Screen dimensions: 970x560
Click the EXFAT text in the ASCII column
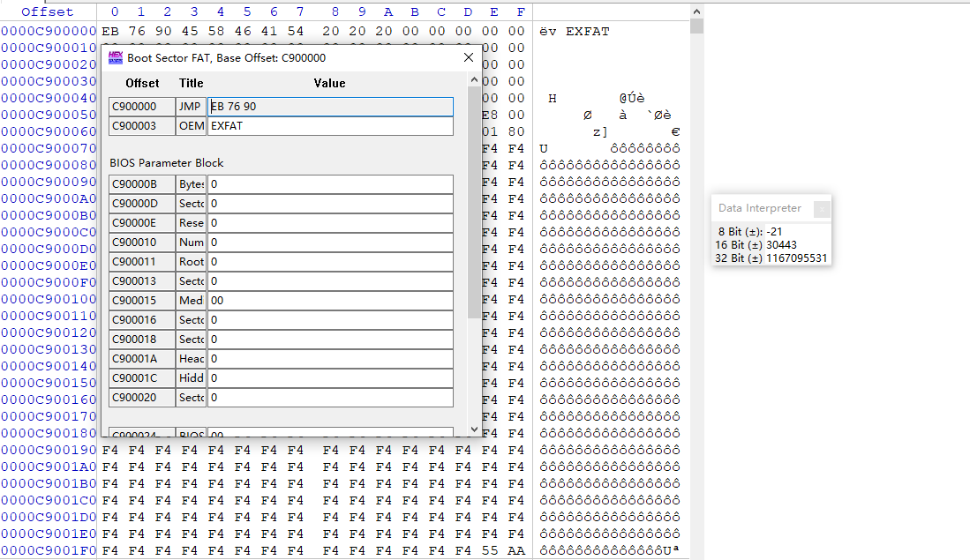588,31
